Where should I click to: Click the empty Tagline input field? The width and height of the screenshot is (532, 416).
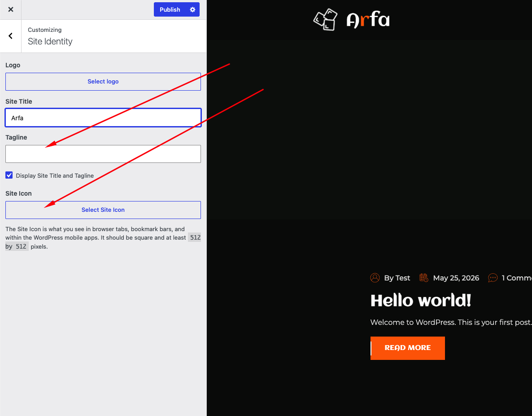pyautogui.click(x=103, y=154)
